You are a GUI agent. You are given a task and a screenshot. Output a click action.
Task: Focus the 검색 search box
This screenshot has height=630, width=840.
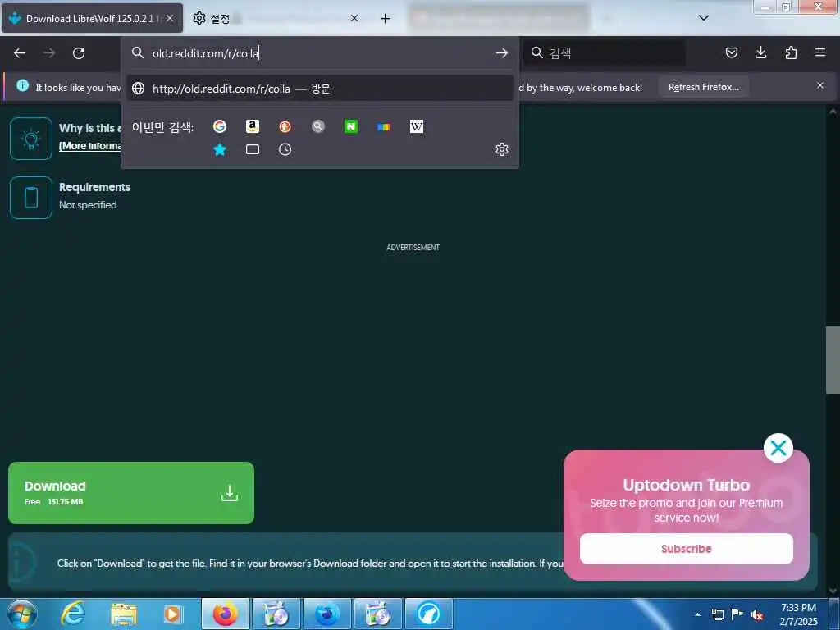(x=605, y=53)
